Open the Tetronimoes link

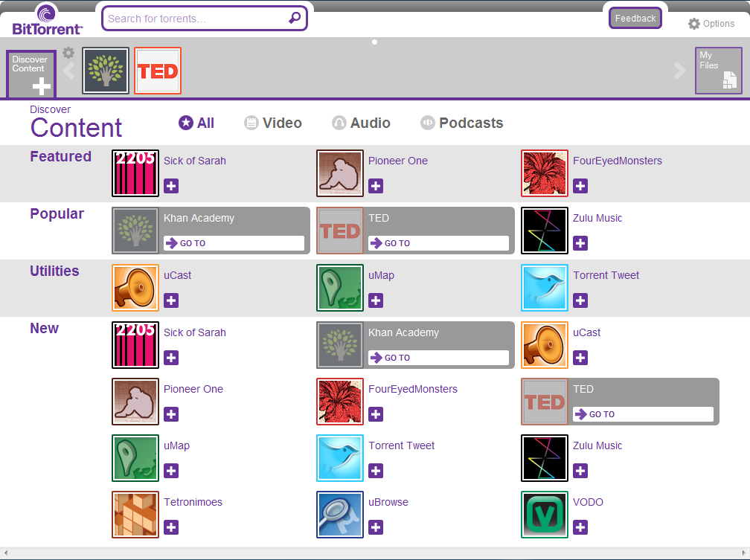193,502
